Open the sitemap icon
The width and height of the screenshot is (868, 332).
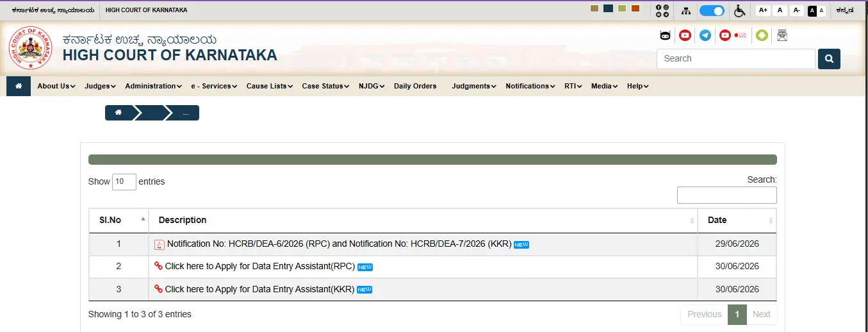[686, 11]
